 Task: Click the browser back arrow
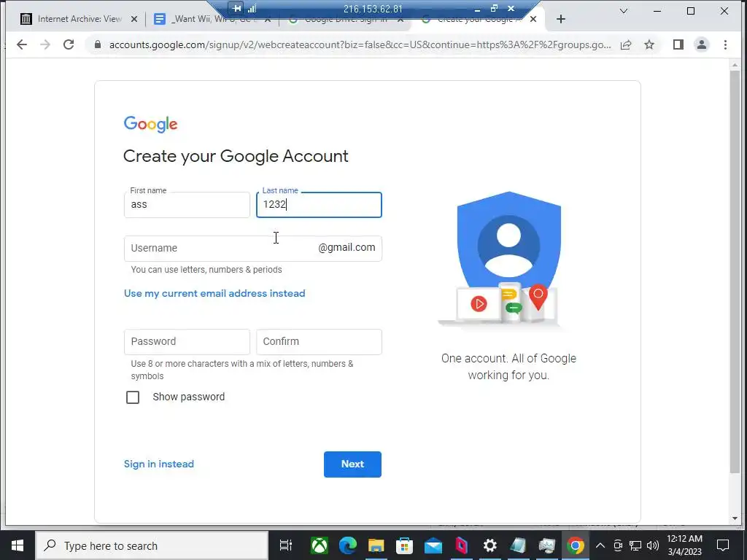(x=22, y=44)
